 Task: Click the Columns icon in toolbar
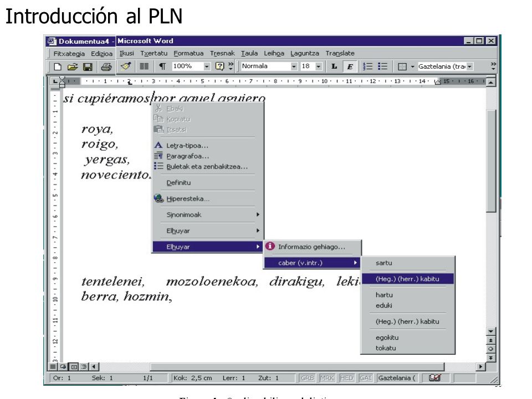click(144, 66)
